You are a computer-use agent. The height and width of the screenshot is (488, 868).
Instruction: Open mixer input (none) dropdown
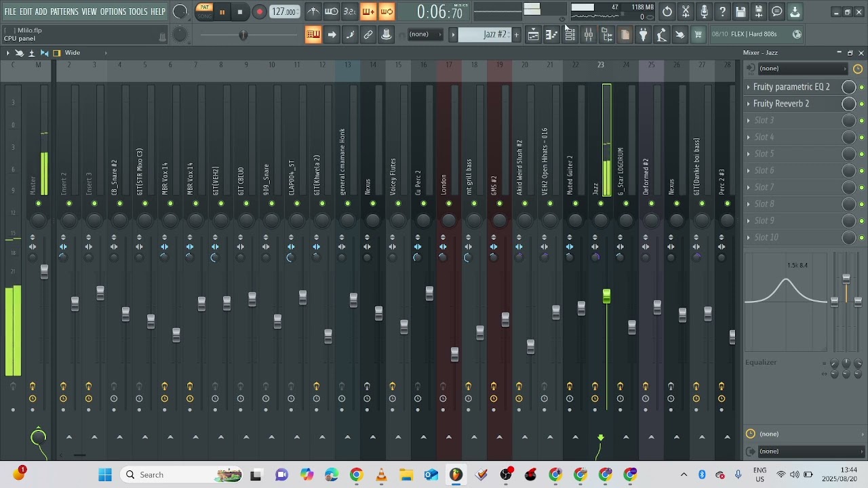point(802,68)
